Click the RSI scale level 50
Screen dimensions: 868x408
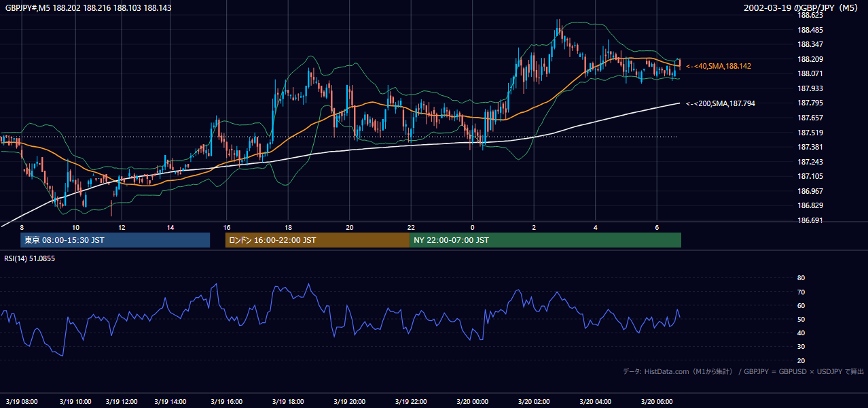coord(801,319)
